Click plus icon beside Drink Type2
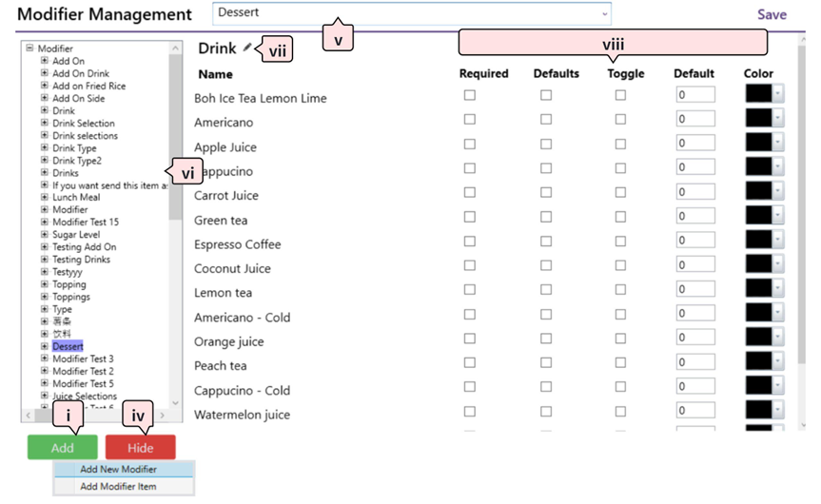821x504 pixels. pyautogui.click(x=44, y=161)
